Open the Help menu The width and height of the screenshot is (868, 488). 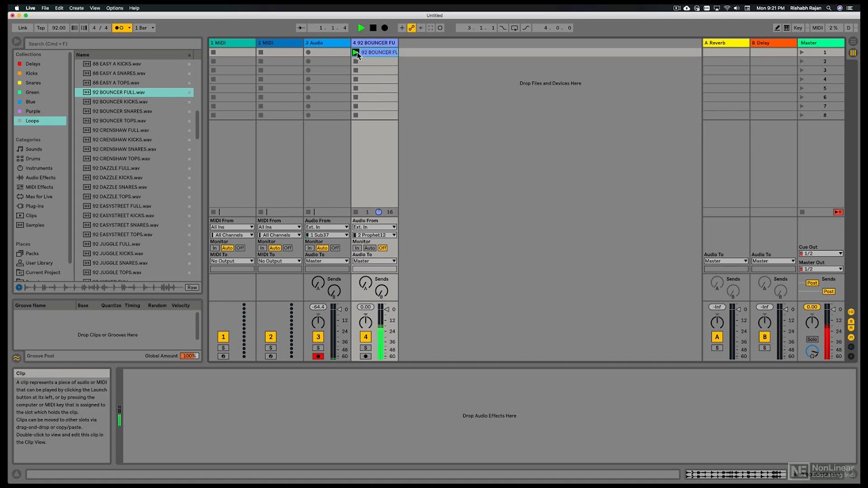[x=134, y=8]
